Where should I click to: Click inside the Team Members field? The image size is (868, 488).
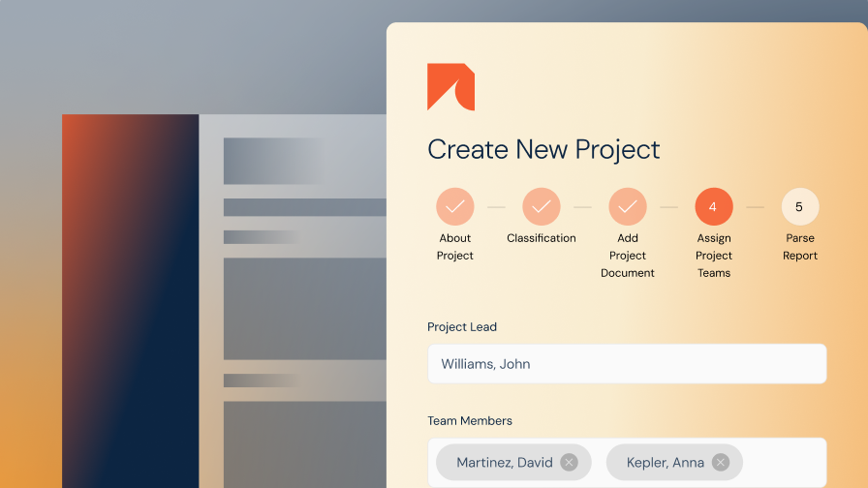tap(627, 463)
